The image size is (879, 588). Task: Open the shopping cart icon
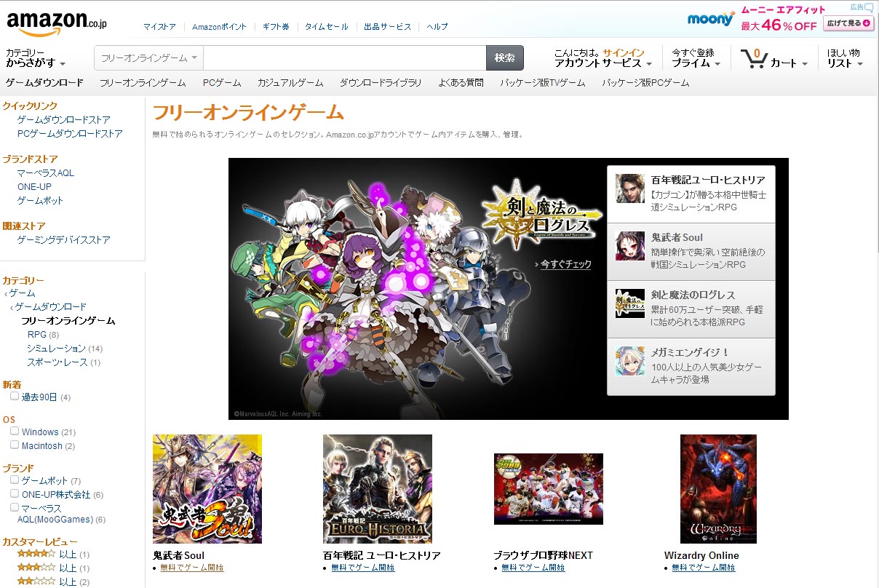[x=753, y=59]
